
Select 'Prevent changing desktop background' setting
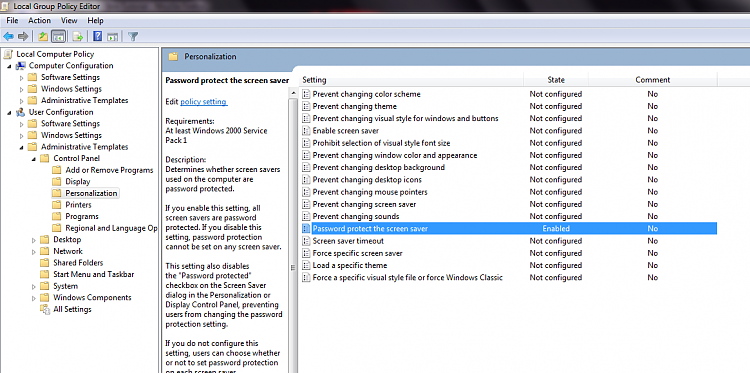tap(378, 167)
